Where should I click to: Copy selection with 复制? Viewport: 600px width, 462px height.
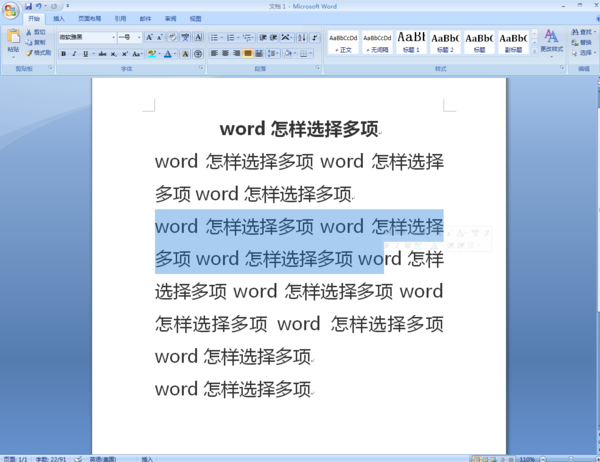click(36, 42)
